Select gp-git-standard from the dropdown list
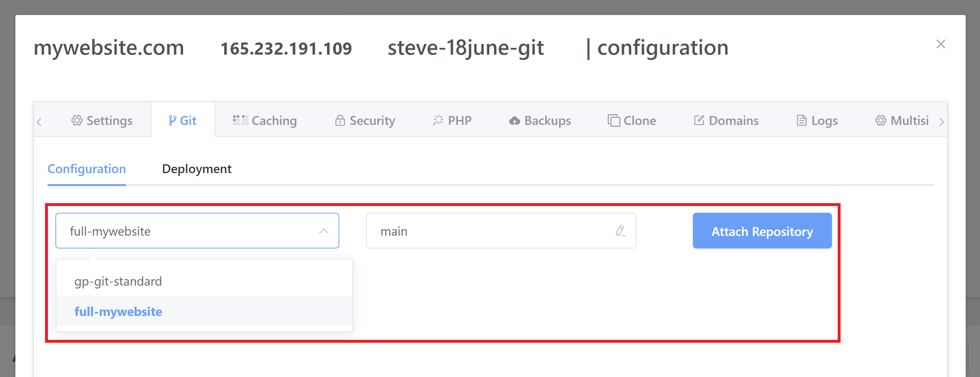The height and width of the screenshot is (377, 980). click(118, 281)
